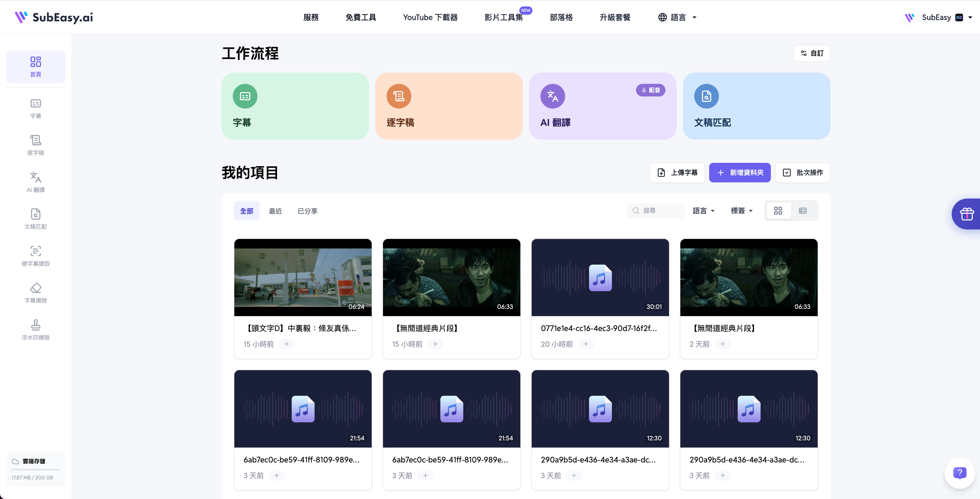Viewport: 980px width, 499px height.
Task: Open AI 翻譯 in the sidebar
Action: coord(35,182)
